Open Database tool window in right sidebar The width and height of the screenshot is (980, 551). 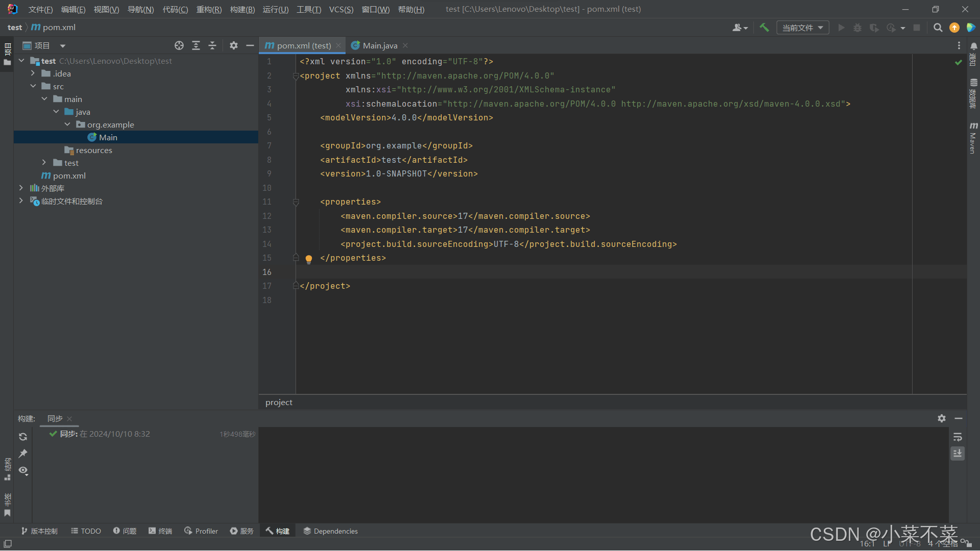pos(973,93)
